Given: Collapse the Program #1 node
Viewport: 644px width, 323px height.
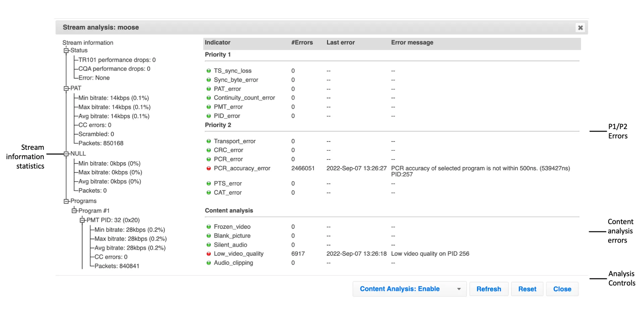Looking at the screenshot, I should coord(74,210).
